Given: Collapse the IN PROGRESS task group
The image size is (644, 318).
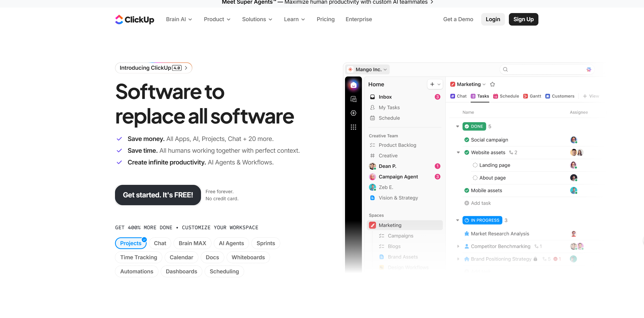Looking at the screenshot, I should [457, 220].
